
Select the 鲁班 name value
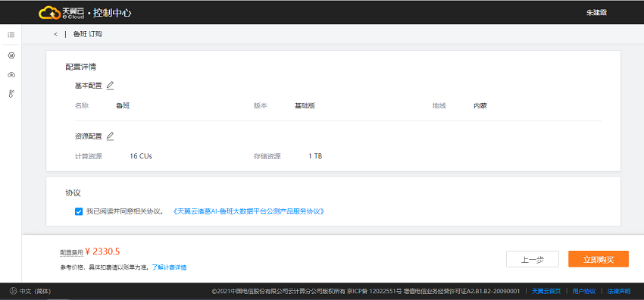[x=123, y=105]
